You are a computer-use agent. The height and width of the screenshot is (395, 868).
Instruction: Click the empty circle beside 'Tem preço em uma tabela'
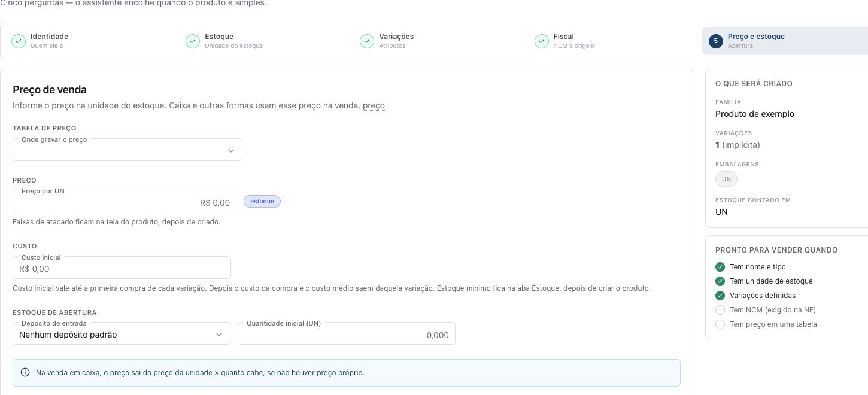[x=720, y=324]
